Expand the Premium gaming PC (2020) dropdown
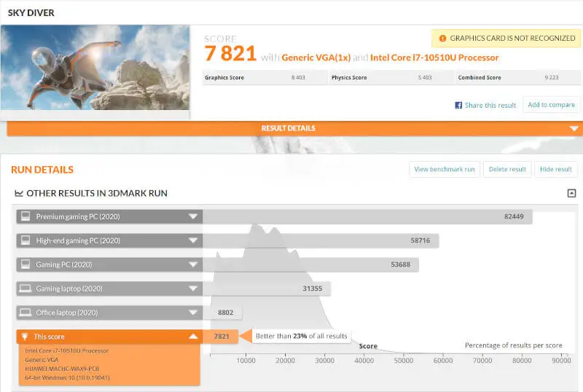This screenshot has width=583, height=392. [x=193, y=216]
